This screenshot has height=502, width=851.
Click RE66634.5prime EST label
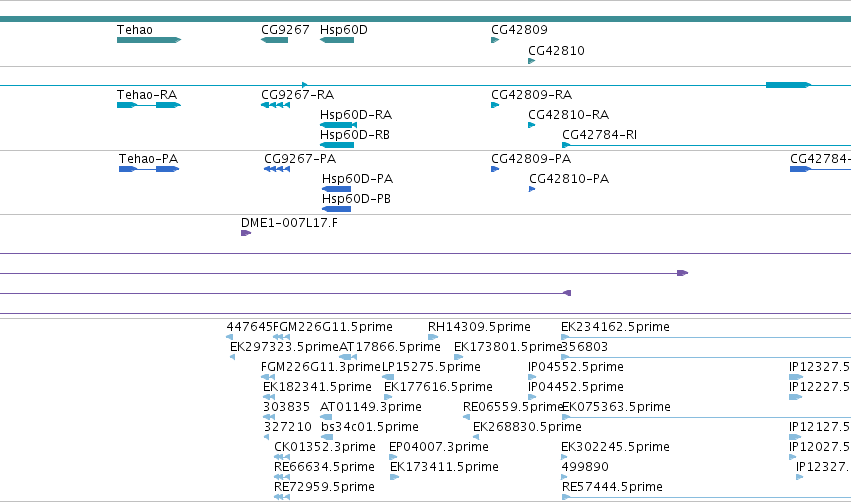(324, 467)
